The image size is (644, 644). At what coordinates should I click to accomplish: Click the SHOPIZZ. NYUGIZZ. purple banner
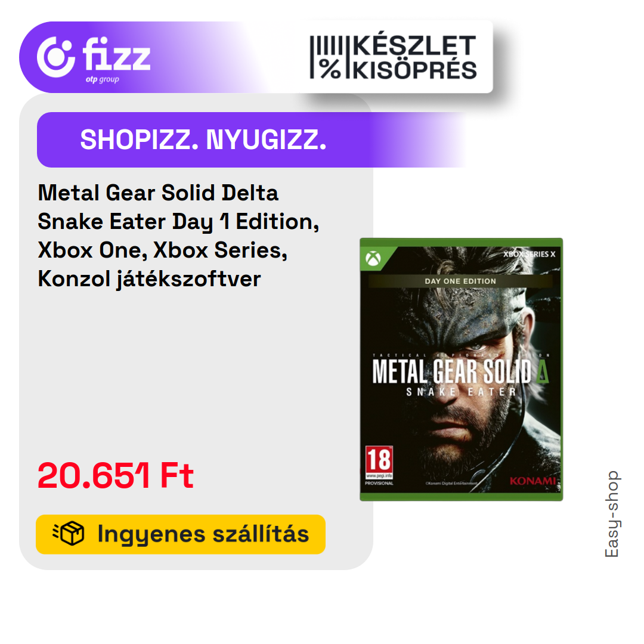point(250,140)
